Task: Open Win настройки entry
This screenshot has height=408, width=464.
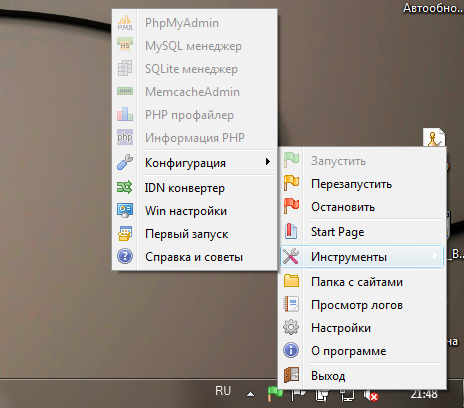Action: click(x=195, y=211)
